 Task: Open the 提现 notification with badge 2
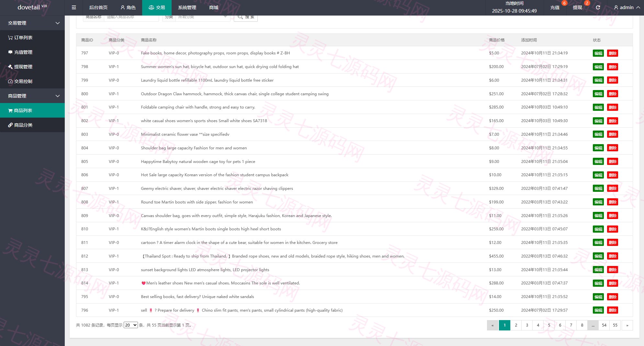578,7
